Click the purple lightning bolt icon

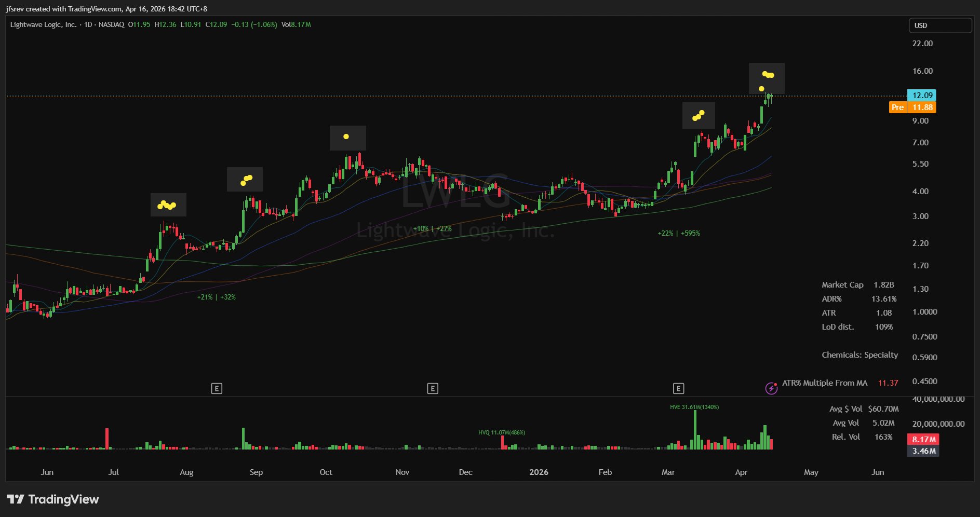pyautogui.click(x=771, y=388)
